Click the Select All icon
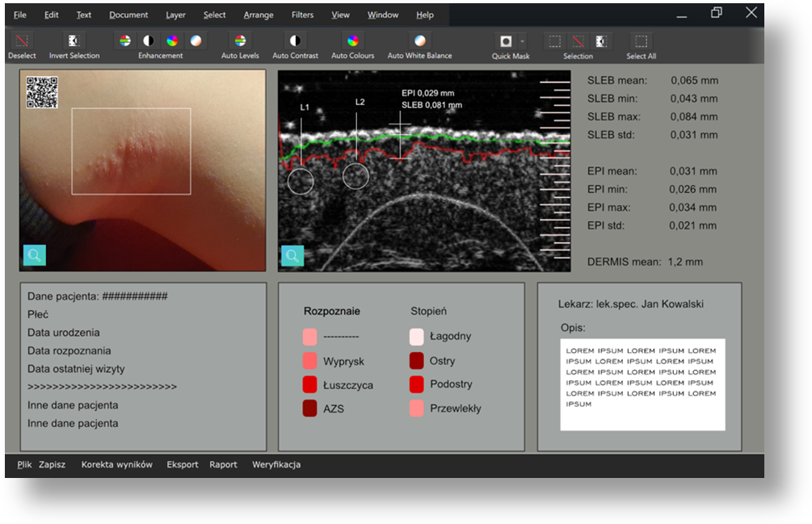Screen dimensions: 812x524 click(641, 41)
